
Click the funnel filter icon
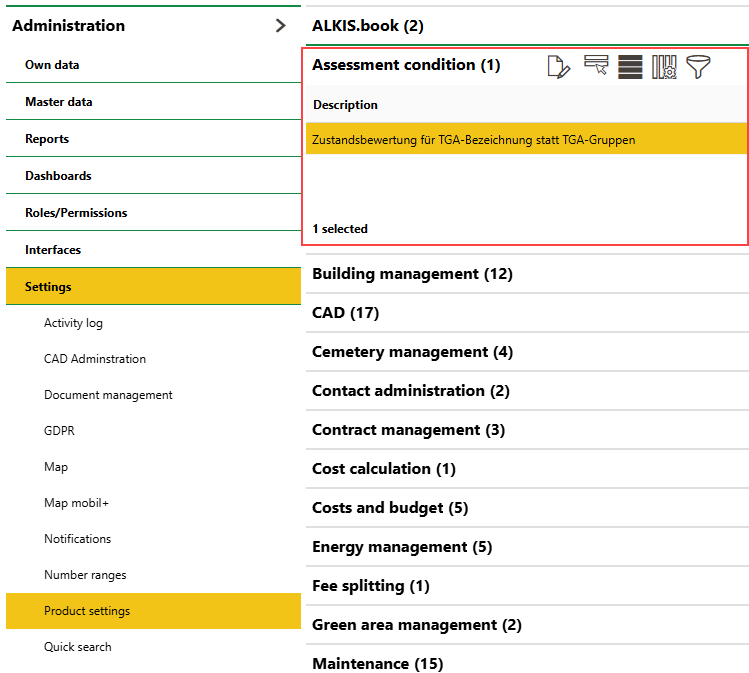(x=698, y=67)
